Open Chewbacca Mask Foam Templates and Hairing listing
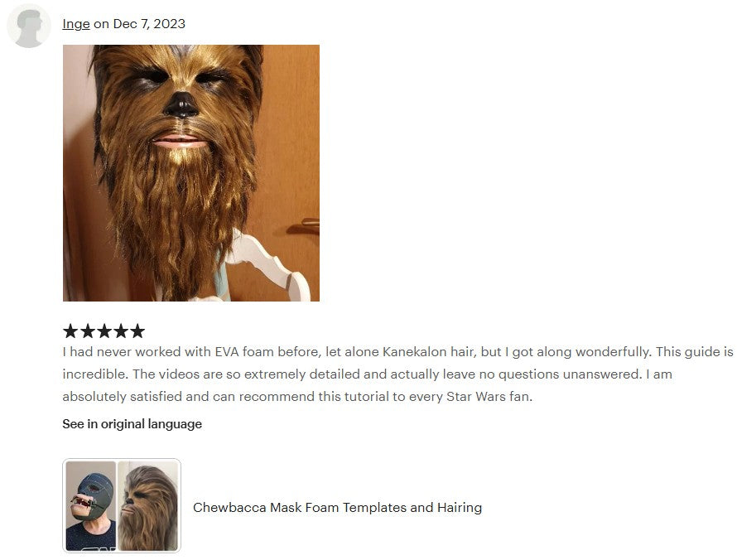This screenshot has height=560, width=737. pos(338,507)
